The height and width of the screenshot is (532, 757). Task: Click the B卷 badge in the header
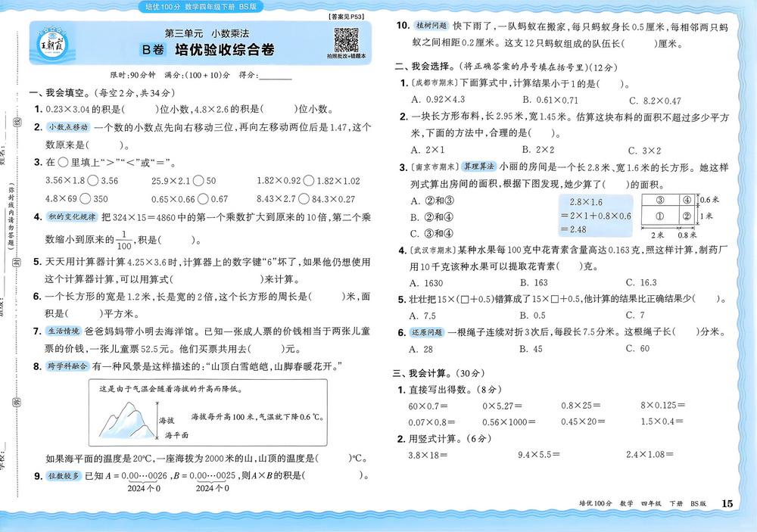click(x=153, y=49)
